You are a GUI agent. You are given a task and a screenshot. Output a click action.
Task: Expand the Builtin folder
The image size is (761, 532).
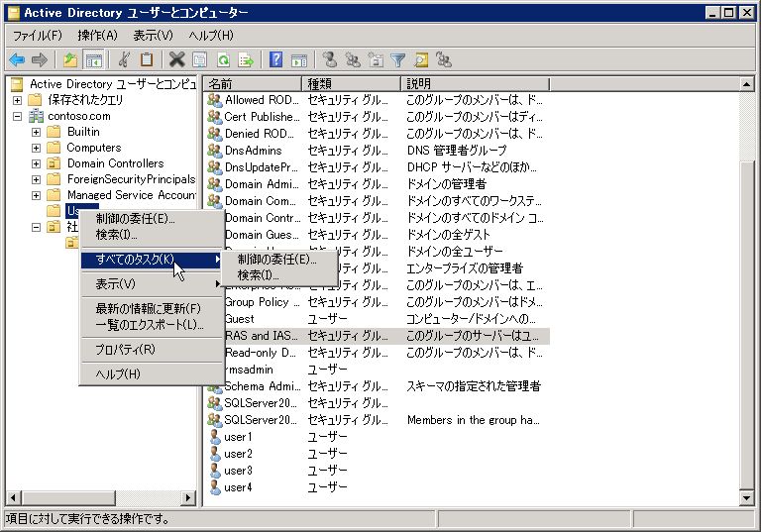pos(37,132)
